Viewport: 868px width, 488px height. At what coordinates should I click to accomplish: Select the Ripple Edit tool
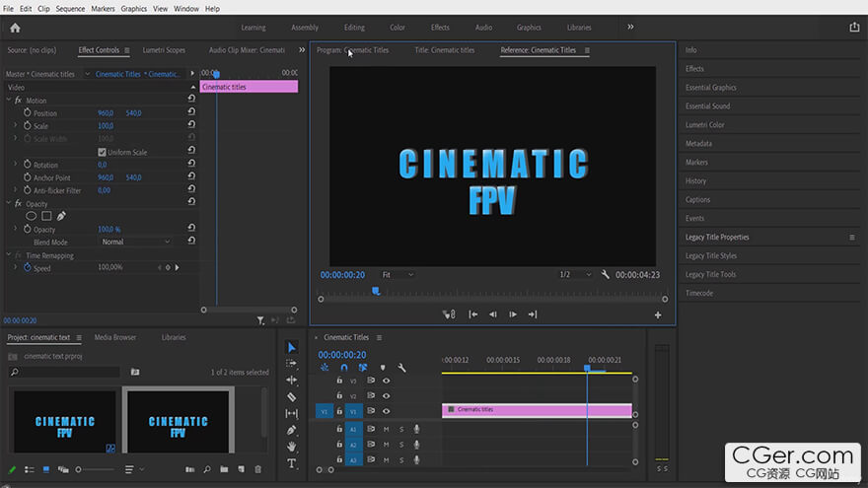tap(291, 381)
